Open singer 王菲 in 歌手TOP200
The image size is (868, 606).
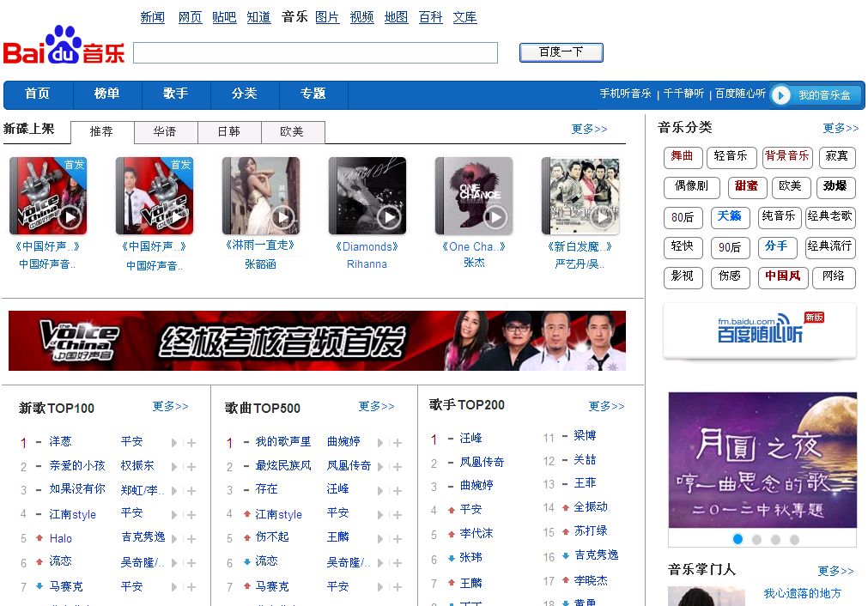(x=586, y=483)
